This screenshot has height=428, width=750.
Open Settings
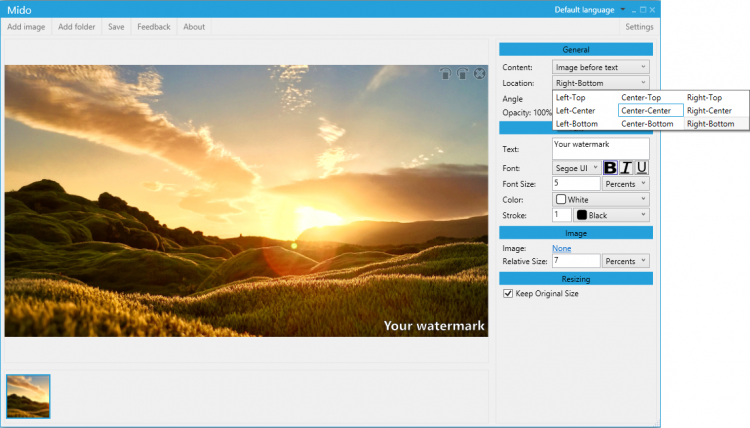[x=639, y=27]
